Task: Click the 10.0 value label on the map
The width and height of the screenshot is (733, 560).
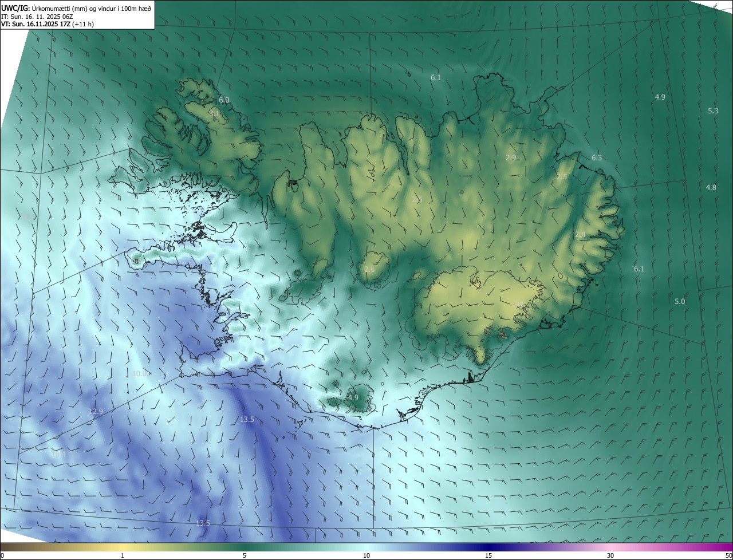Action: [139, 373]
